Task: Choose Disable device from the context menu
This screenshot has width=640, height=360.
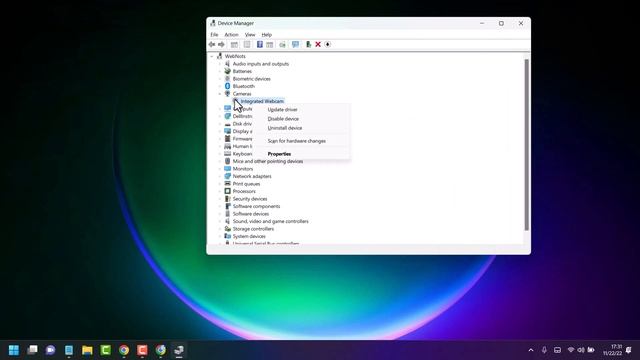Action: click(x=302, y=119)
